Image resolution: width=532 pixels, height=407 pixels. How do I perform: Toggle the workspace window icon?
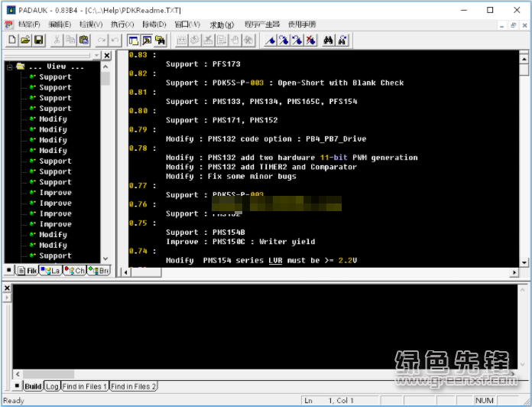click(x=133, y=40)
